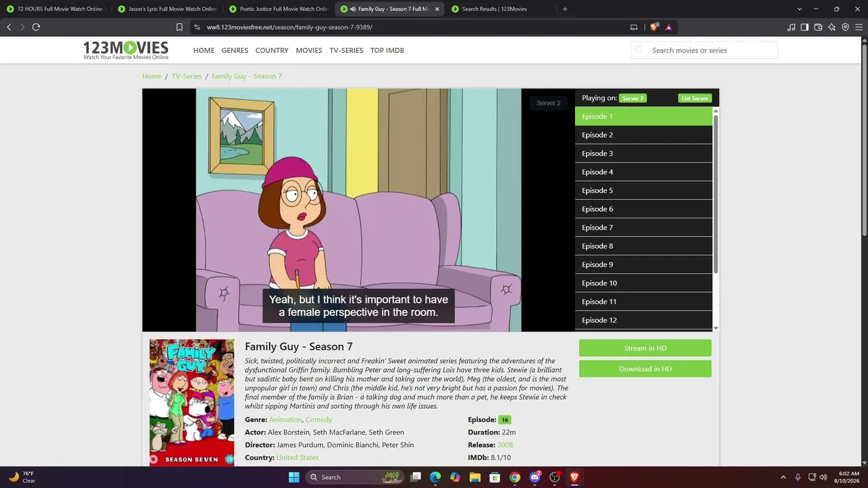The width and height of the screenshot is (868, 488).
Task: Open Copilot from the taskbar
Action: [455, 477]
